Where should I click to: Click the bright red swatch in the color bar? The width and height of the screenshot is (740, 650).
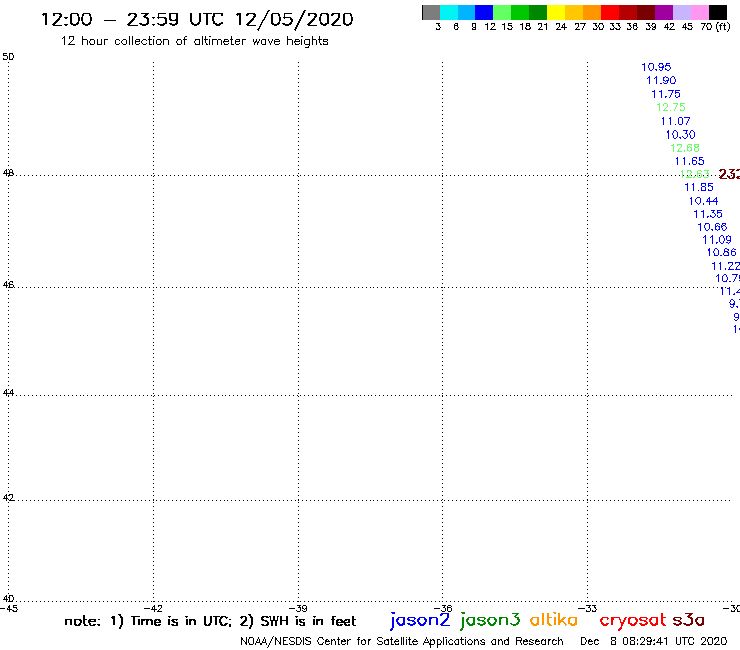coord(610,12)
